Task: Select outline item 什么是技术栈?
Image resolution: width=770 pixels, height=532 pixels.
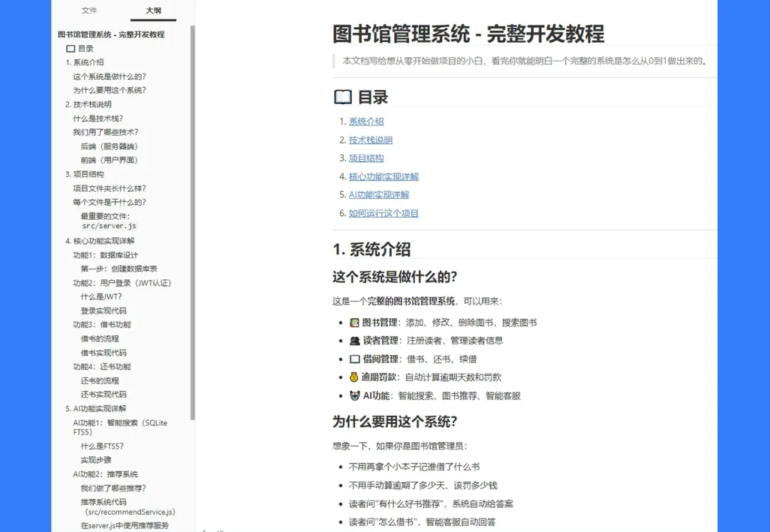Action: [98, 118]
